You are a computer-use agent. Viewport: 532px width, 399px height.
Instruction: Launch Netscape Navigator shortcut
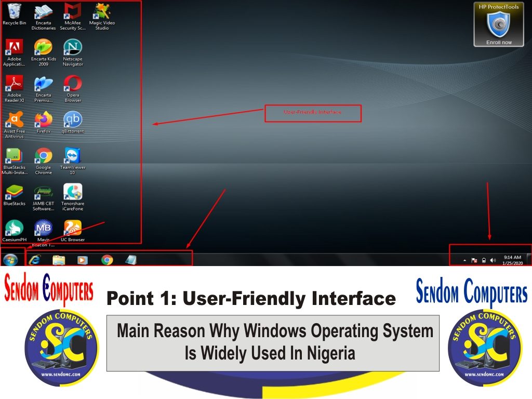click(73, 52)
